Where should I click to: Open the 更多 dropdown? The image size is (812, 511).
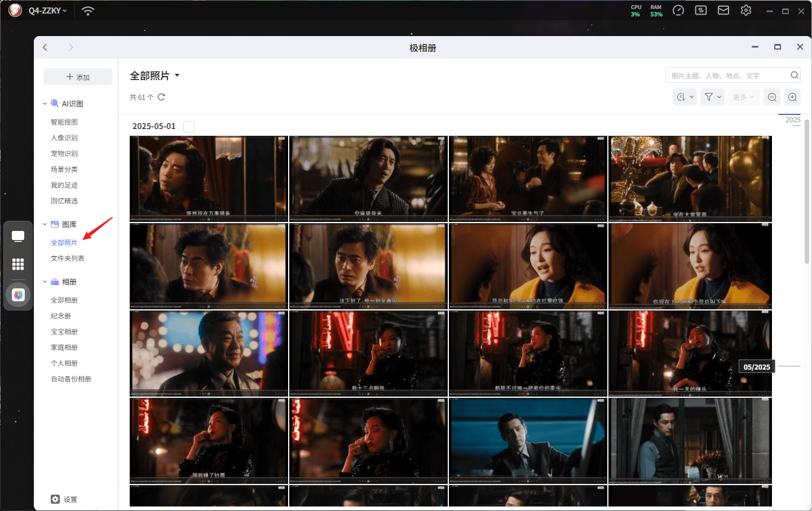[x=744, y=97]
